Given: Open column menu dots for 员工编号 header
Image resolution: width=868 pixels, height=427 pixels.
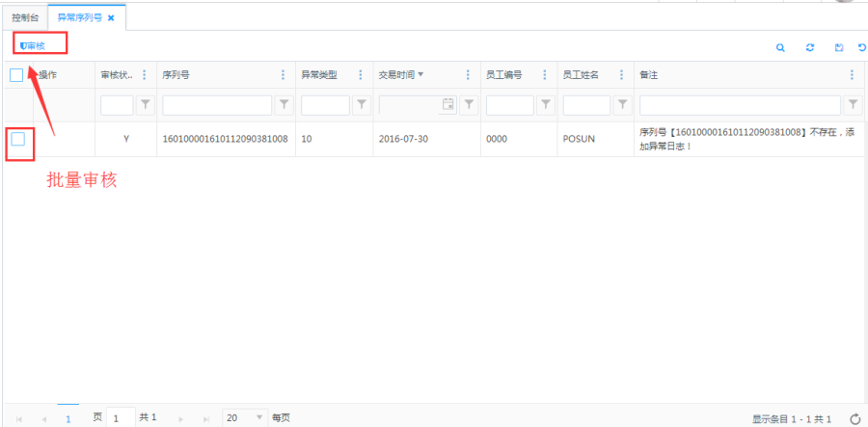Looking at the screenshot, I should click(x=546, y=75).
